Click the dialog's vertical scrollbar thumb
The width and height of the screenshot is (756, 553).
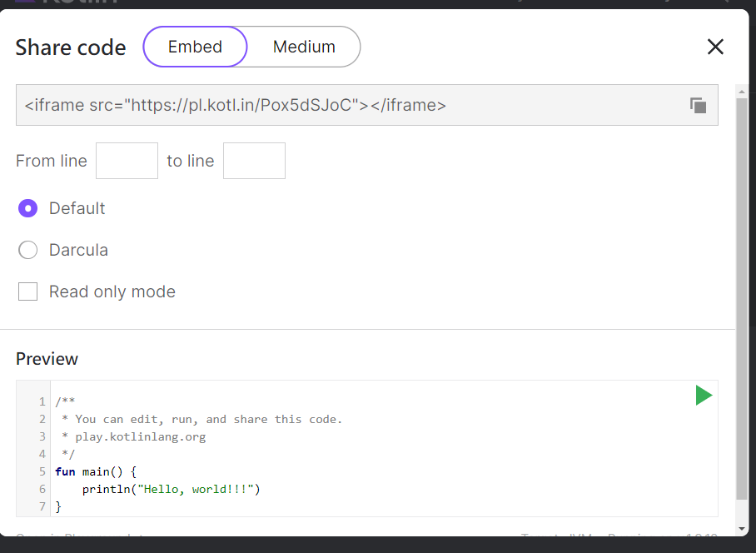(x=741, y=291)
